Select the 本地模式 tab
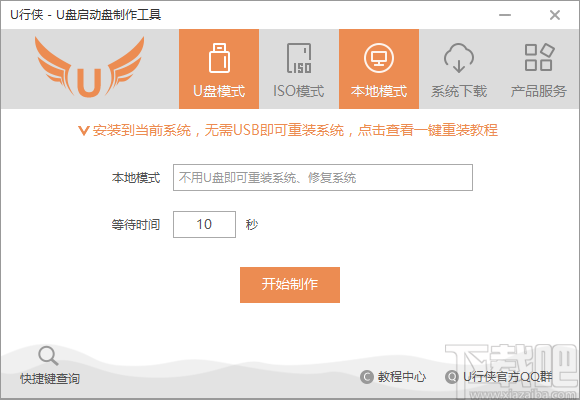Viewport: 580px width, 400px height. (379, 69)
